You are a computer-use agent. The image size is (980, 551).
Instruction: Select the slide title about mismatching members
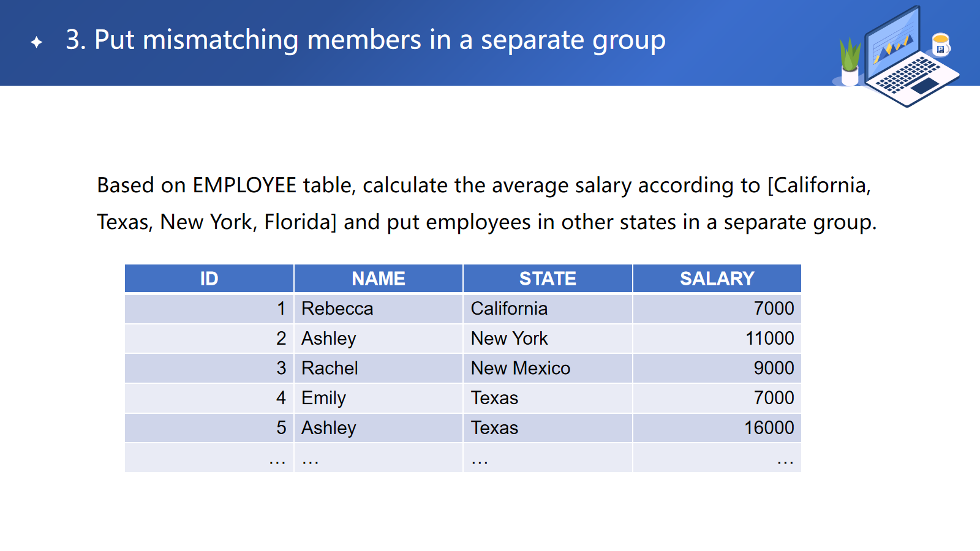(366, 40)
